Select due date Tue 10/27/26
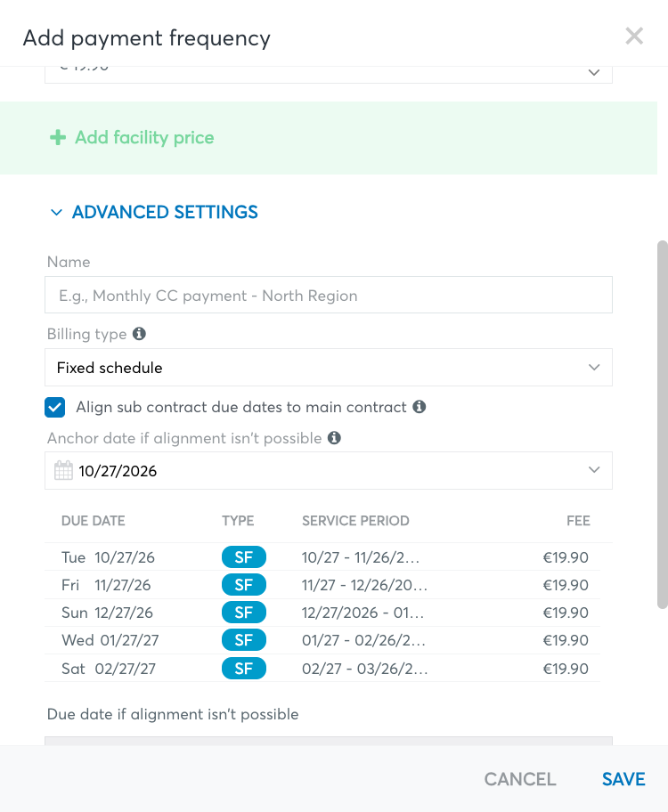The width and height of the screenshot is (668, 812). [108, 557]
